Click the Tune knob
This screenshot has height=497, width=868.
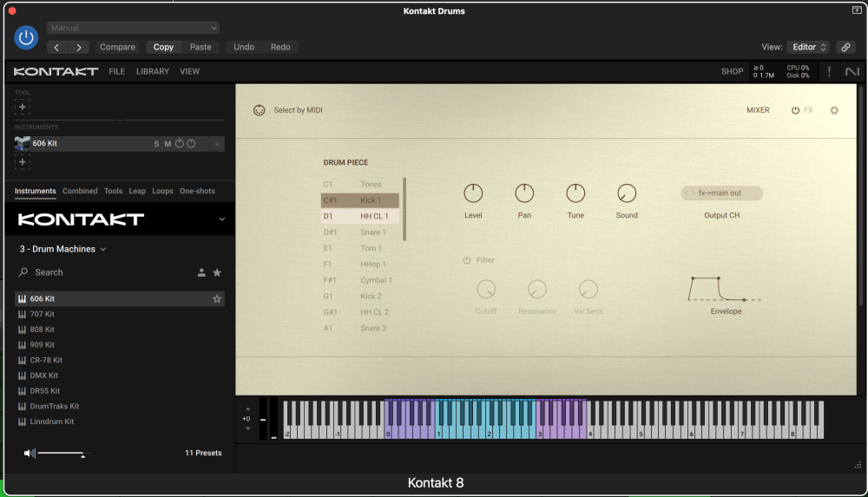click(575, 193)
